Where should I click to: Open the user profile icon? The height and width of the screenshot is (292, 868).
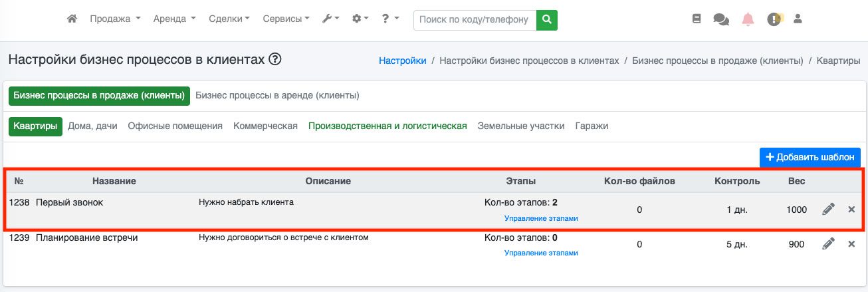[x=798, y=19]
